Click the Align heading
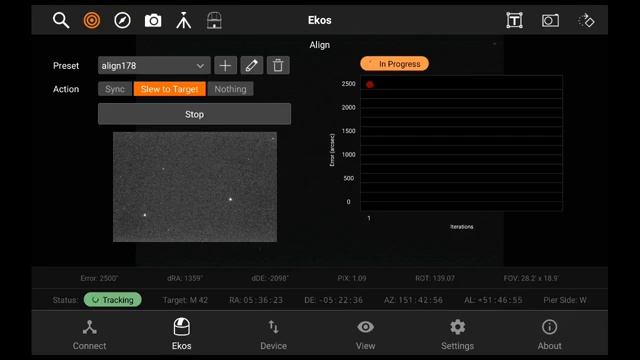This screenshot has height=360, width=640. [320, 45]
